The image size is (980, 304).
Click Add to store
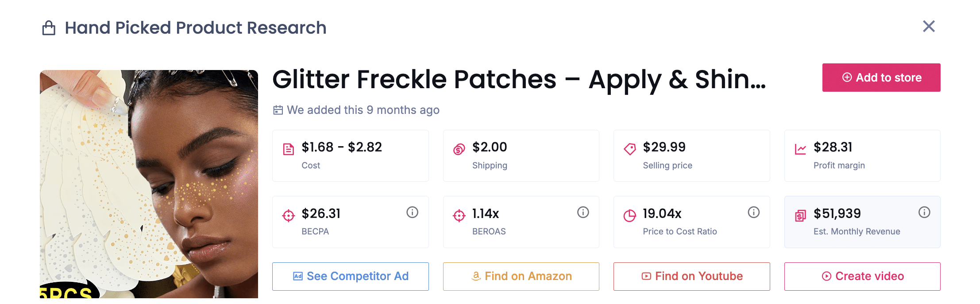881,78
